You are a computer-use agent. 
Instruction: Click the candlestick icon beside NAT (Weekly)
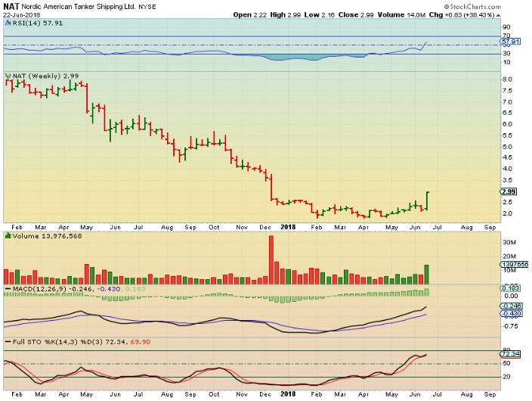[x=8, y=76]
